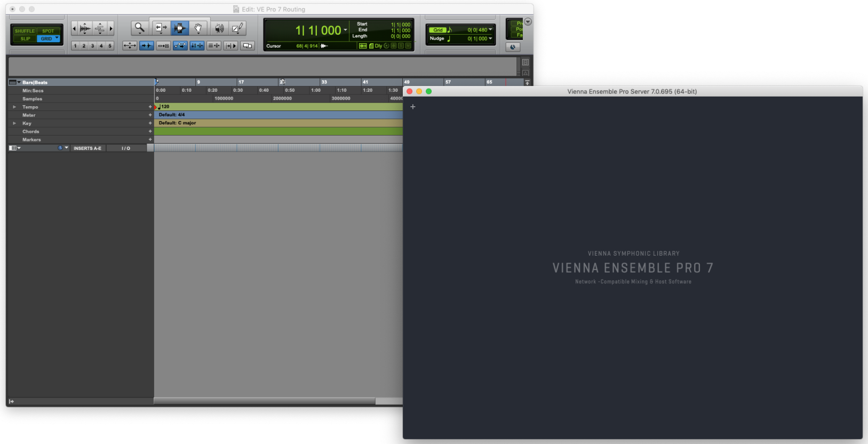Enable Spot edit mode

(48, 31)
